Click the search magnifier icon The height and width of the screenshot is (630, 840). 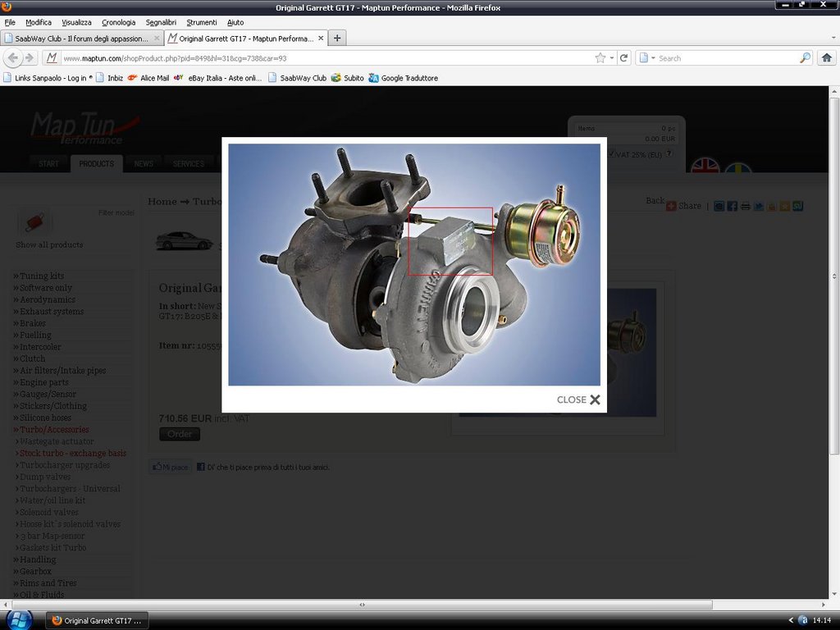tap(805, 57)
